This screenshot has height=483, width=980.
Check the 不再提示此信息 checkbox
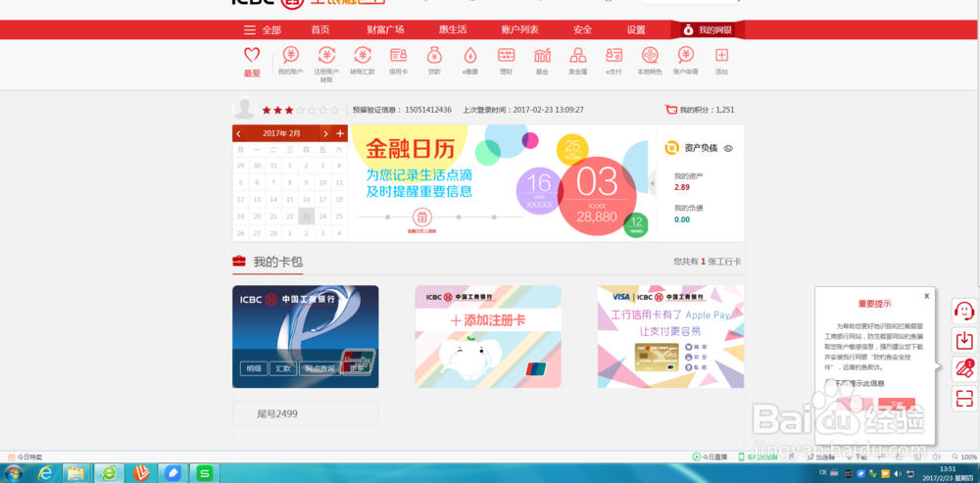829,382
